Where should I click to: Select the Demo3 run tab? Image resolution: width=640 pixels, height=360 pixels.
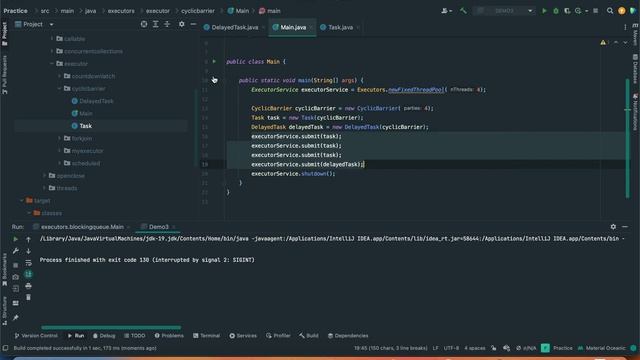158,227
